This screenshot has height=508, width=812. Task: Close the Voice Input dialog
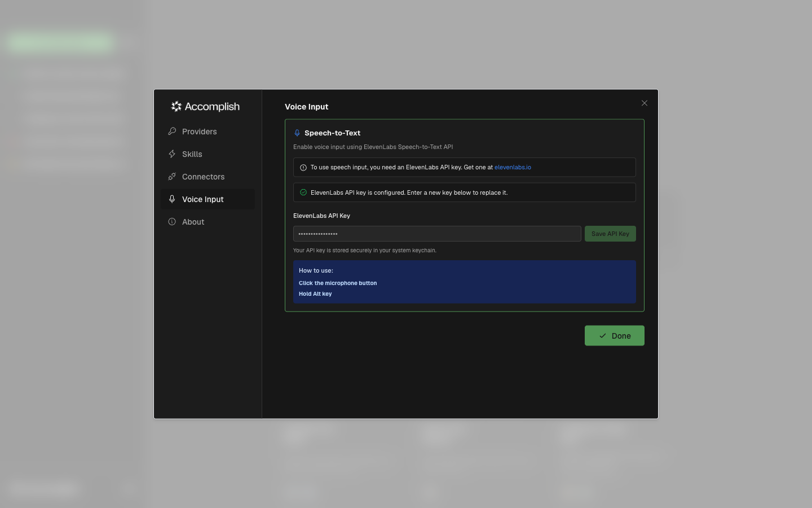(x=644, y=103)
